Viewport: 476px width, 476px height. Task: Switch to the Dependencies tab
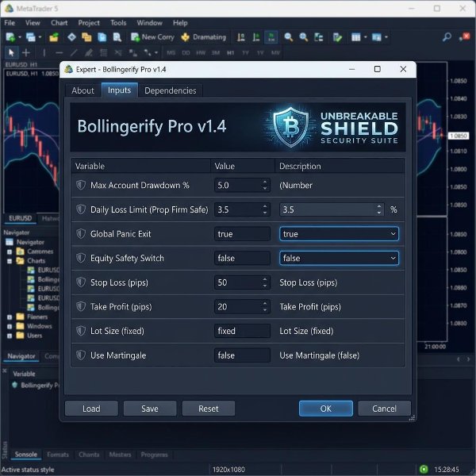[x=171, y=90]
